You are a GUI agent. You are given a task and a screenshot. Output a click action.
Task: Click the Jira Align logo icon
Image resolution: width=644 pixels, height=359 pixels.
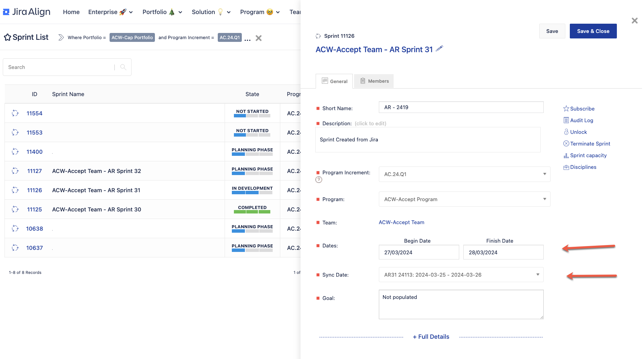(6, 12)
